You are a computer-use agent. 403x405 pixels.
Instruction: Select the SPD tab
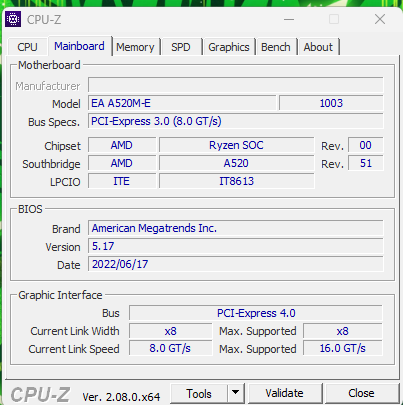(181, 47)
